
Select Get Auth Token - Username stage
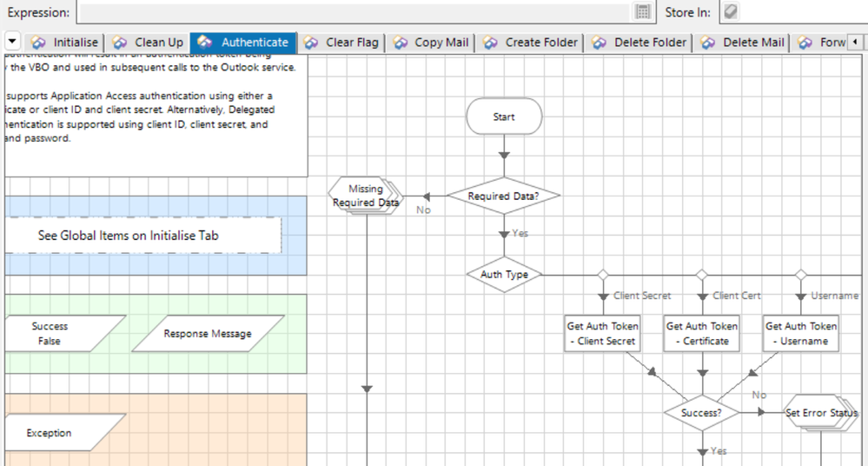pos(801,334)
